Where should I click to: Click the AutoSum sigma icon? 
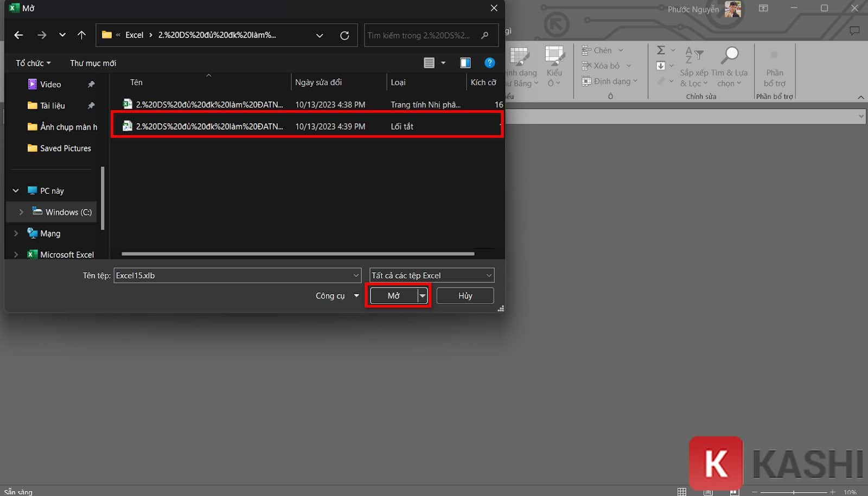(660, 50)
